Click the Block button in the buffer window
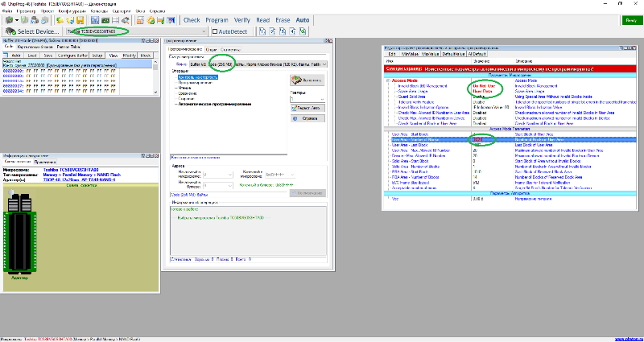The image size is (644, 342). coord(146,56)
